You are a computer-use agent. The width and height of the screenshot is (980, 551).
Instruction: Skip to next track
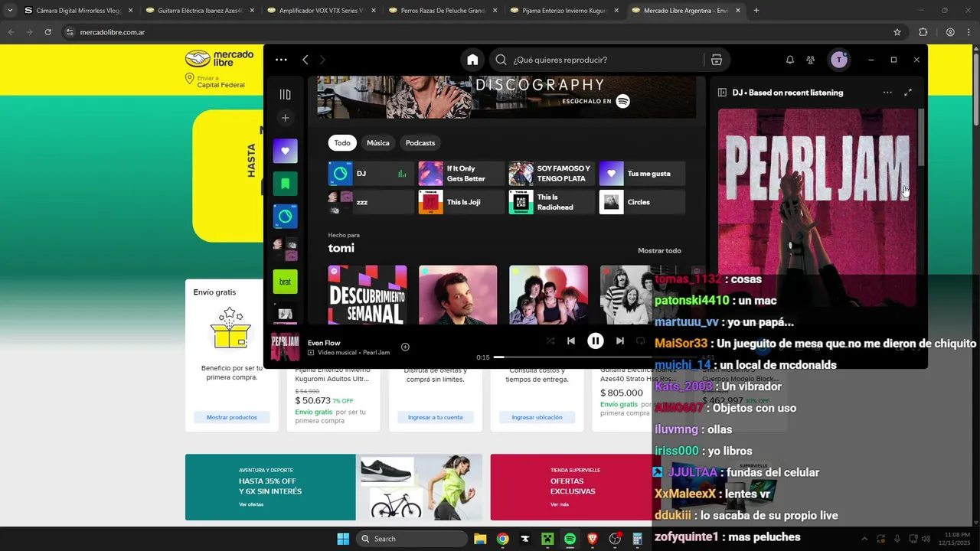tap(620, 341)
